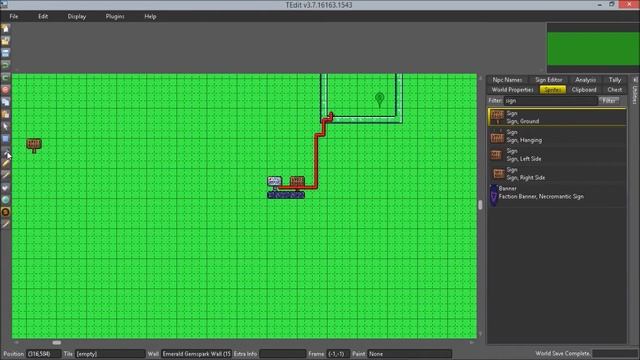Switch to the Npc Names tab
Image resolution: width=640 pixels, height=360 pixels.
point(507,80)
